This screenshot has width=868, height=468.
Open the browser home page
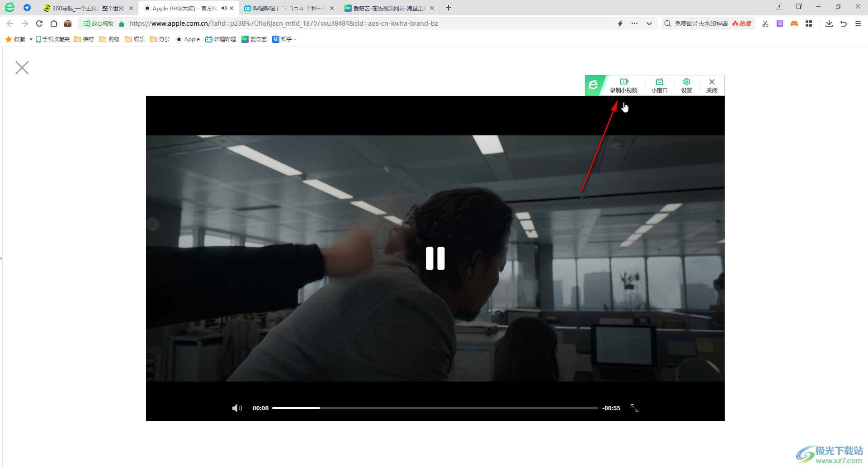click(54, 23)
